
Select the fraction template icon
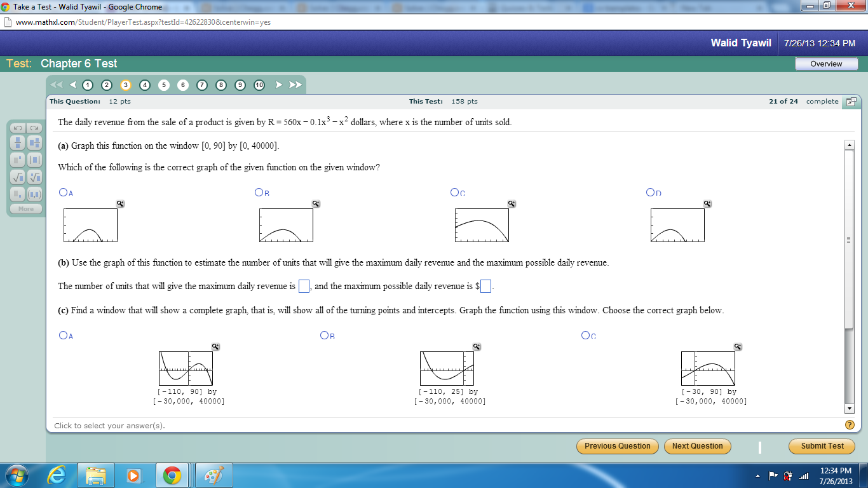click(x=17, y=142)
